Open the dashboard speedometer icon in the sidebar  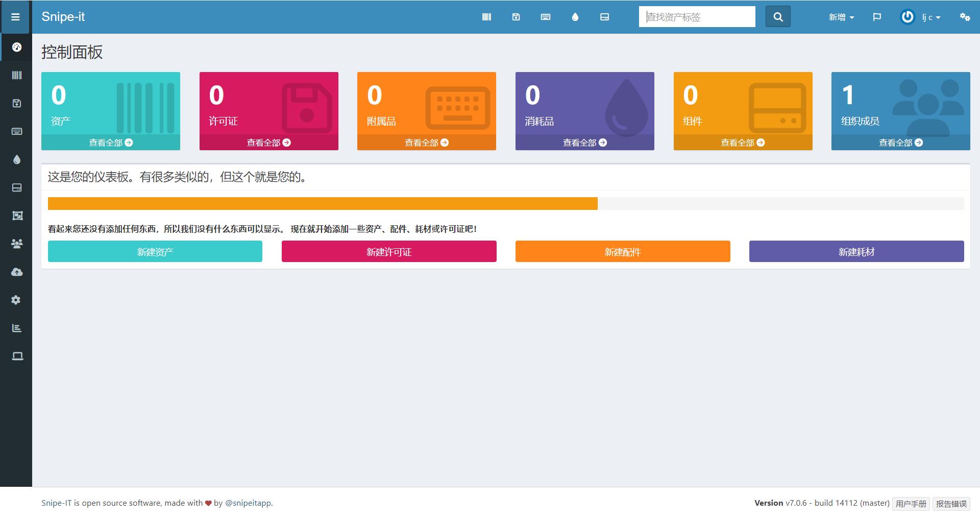point(17,47)
